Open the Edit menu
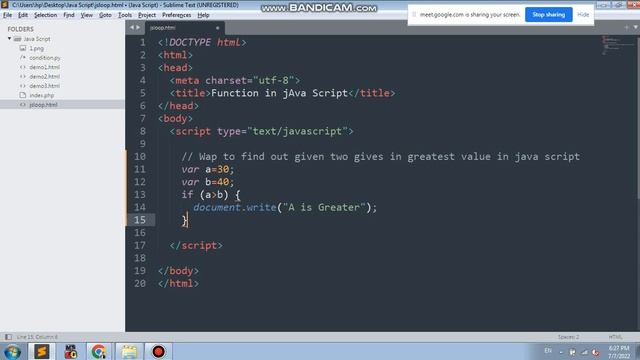640x360 pixels. point(23,15)
